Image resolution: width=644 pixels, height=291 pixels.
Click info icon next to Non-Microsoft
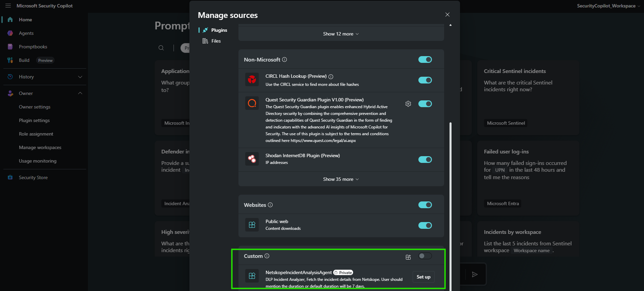[284, 59]
